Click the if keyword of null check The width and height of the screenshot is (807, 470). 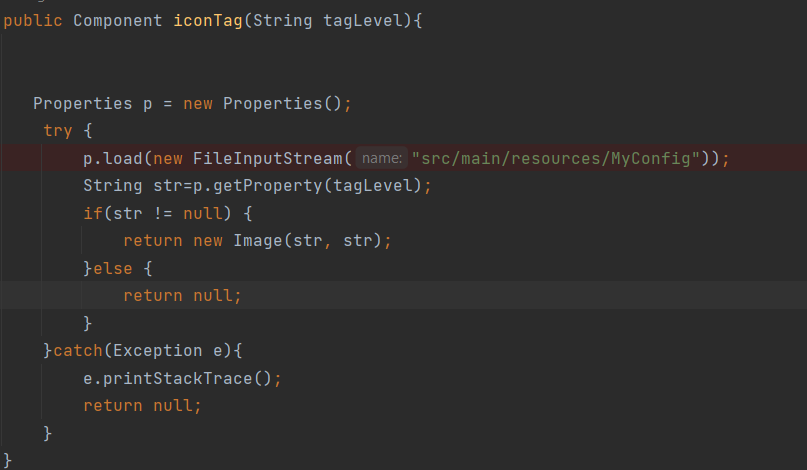pyautogui.click(x=93, y=213)
